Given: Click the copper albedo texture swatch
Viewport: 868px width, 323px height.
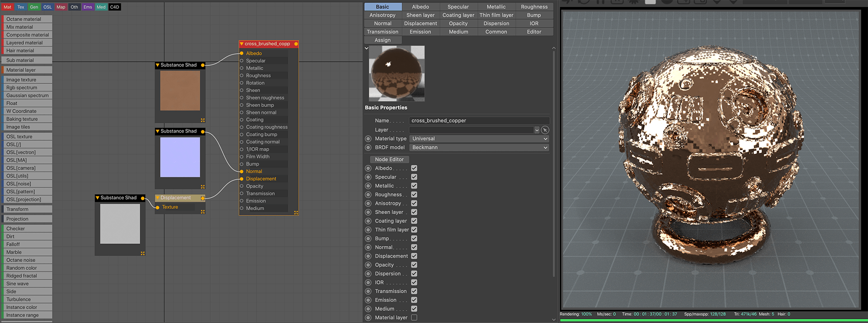Looking at the screenshot, I should click(x=180, y=90).
